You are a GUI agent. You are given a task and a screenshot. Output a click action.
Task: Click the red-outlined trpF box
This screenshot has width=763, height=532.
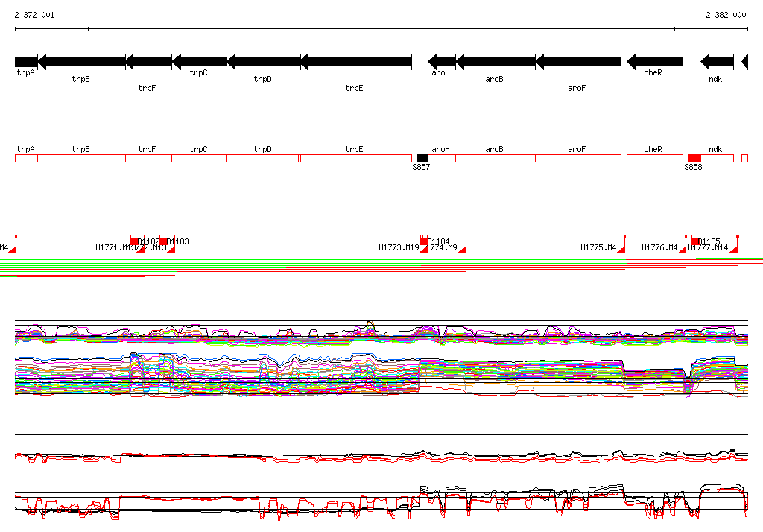click(149, 158)
